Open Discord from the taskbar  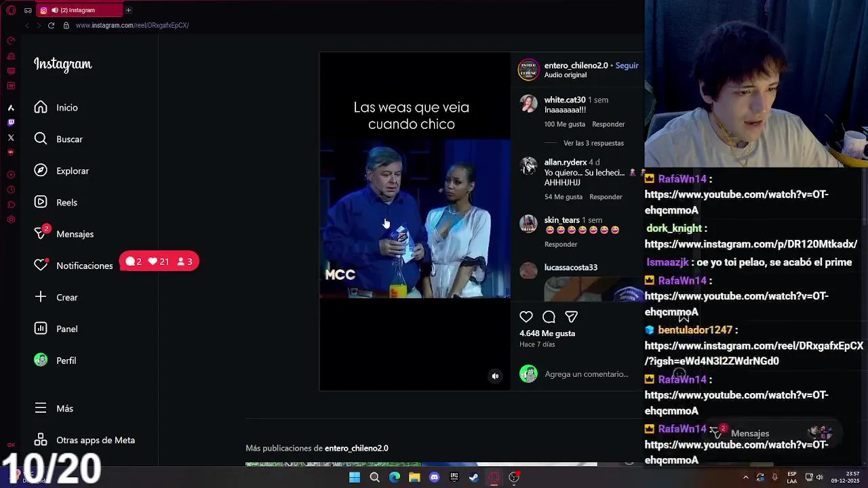click(x=434, y=477)
